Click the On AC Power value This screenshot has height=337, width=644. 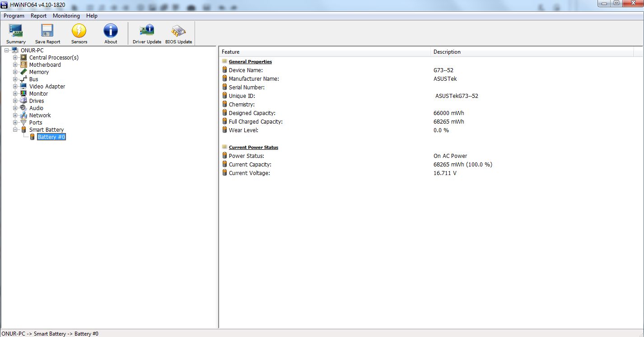tap(450, 156)
